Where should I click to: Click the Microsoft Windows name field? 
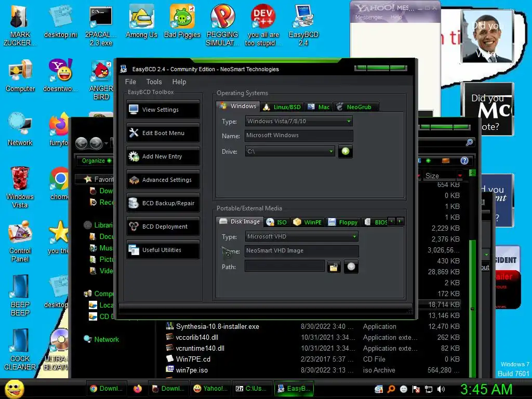pos(299,136)
